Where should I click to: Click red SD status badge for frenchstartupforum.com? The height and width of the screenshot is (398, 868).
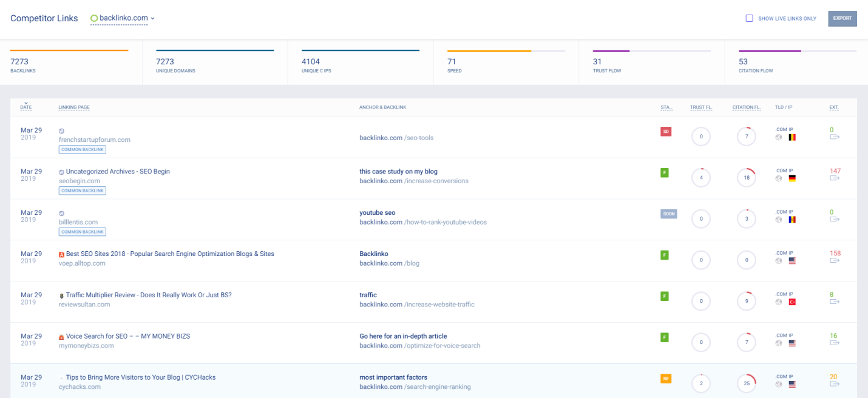coord(666,131)
